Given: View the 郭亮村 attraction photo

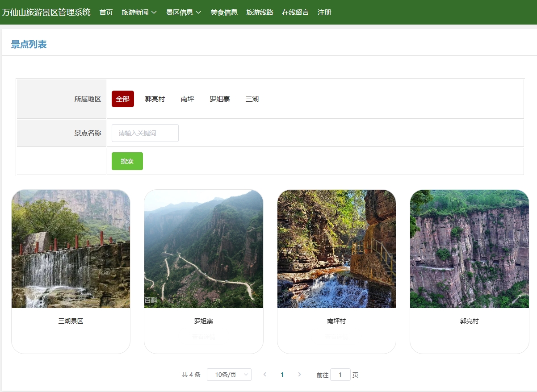Looking at the screenshot, I should 469,249.
